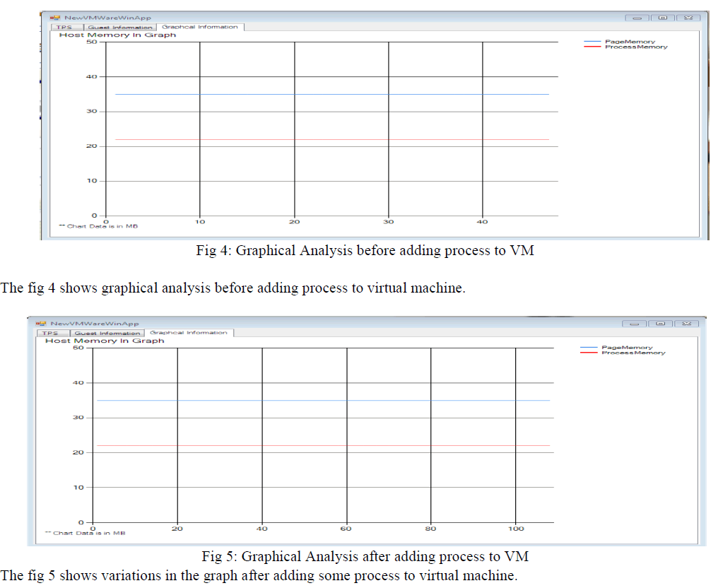Switch to Guest Information tab in upper window
The image size is (711, 588).
(119, 28)
